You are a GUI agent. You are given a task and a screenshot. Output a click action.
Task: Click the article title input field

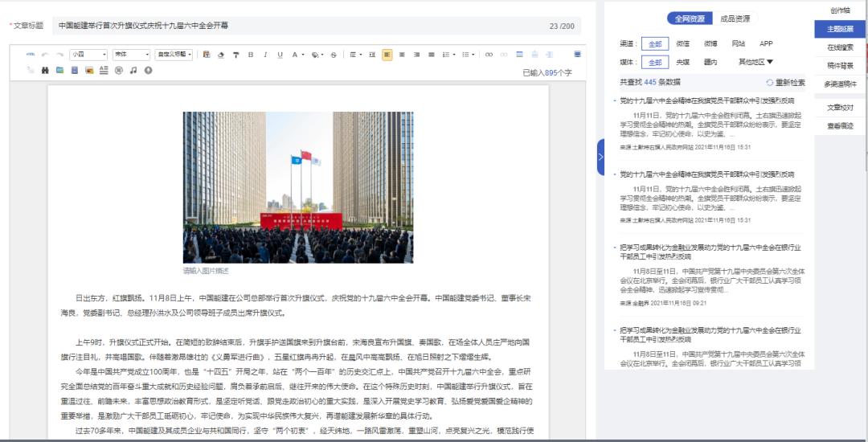pos(297,26)
